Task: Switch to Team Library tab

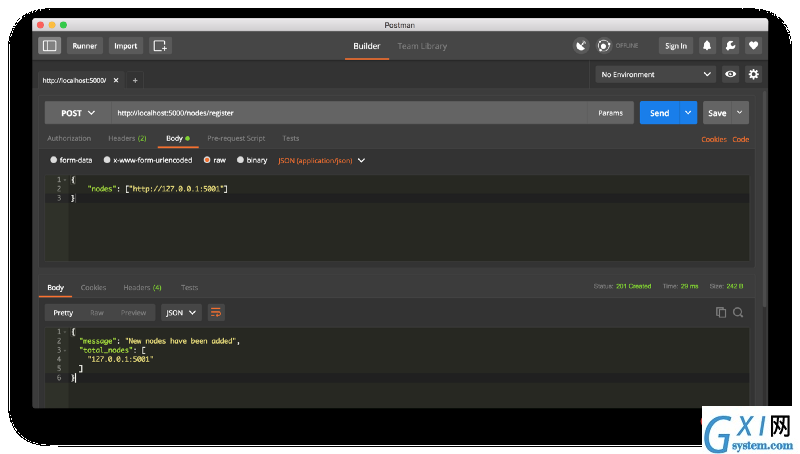Action: [x=422, y=46]
